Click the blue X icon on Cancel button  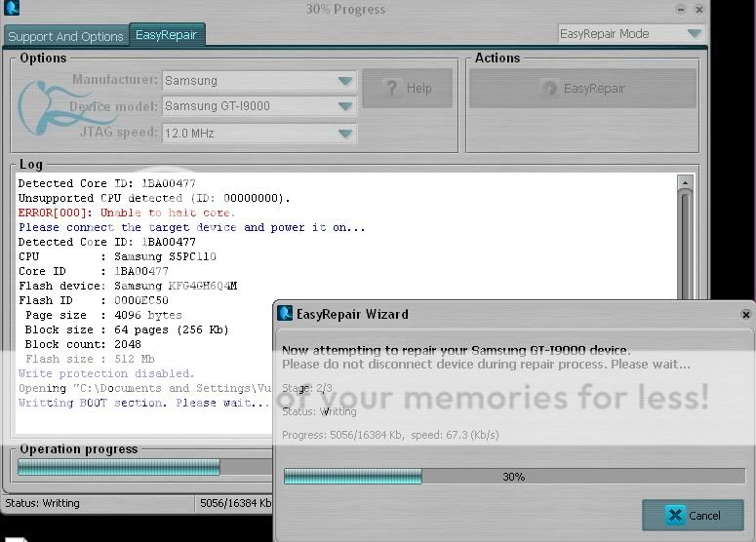pos(675,515)
